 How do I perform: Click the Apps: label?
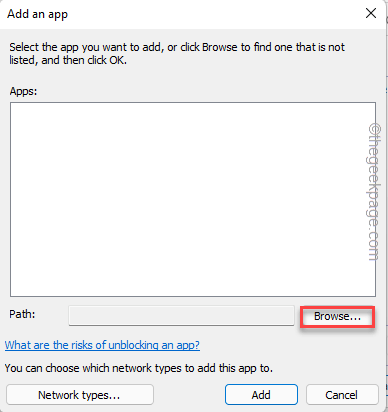[23, 91]
